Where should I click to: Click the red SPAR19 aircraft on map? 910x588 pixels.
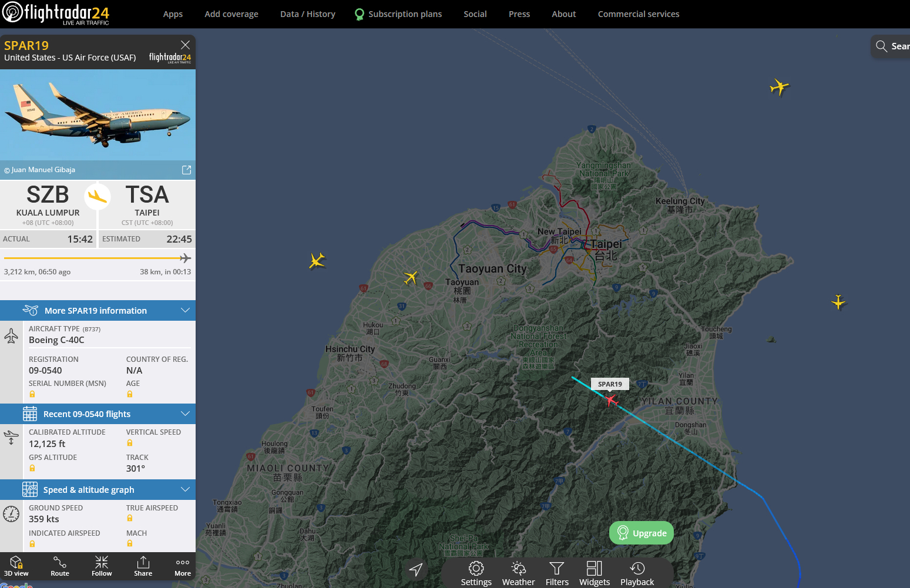click(611, 400)
